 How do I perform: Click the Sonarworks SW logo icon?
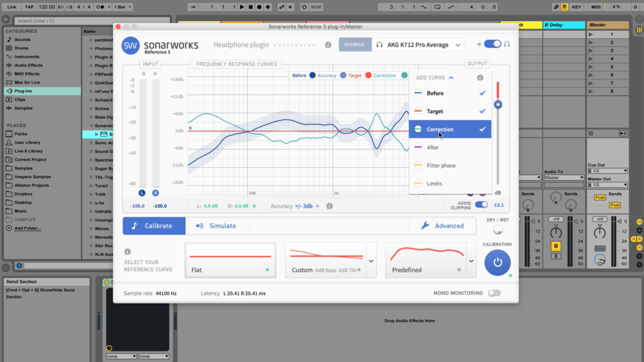(130, 45)
